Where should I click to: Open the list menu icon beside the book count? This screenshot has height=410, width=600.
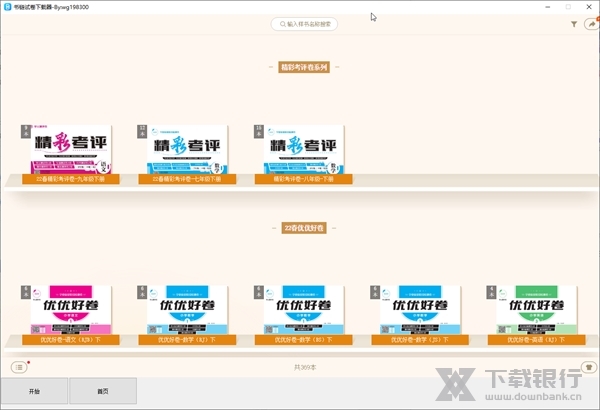[19, 367]
